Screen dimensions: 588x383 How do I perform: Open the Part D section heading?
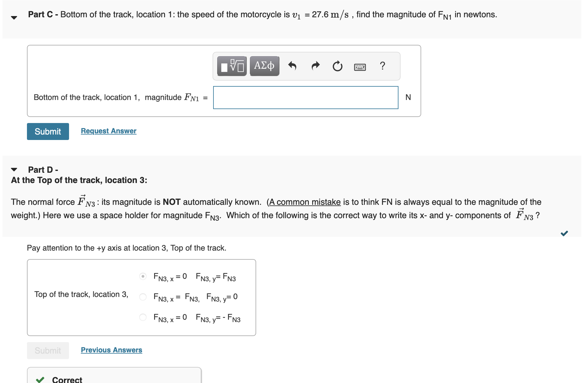click(42, 169)
